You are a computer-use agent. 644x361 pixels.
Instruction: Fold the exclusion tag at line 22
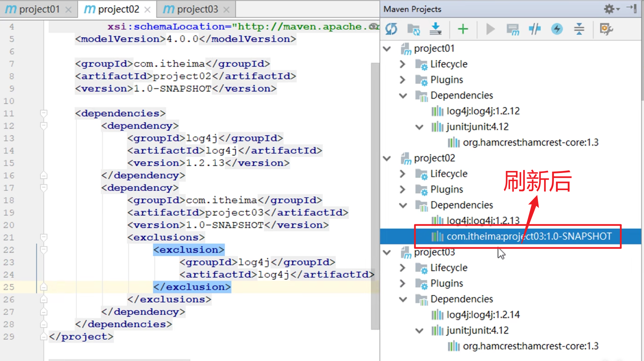pos(43,250)
